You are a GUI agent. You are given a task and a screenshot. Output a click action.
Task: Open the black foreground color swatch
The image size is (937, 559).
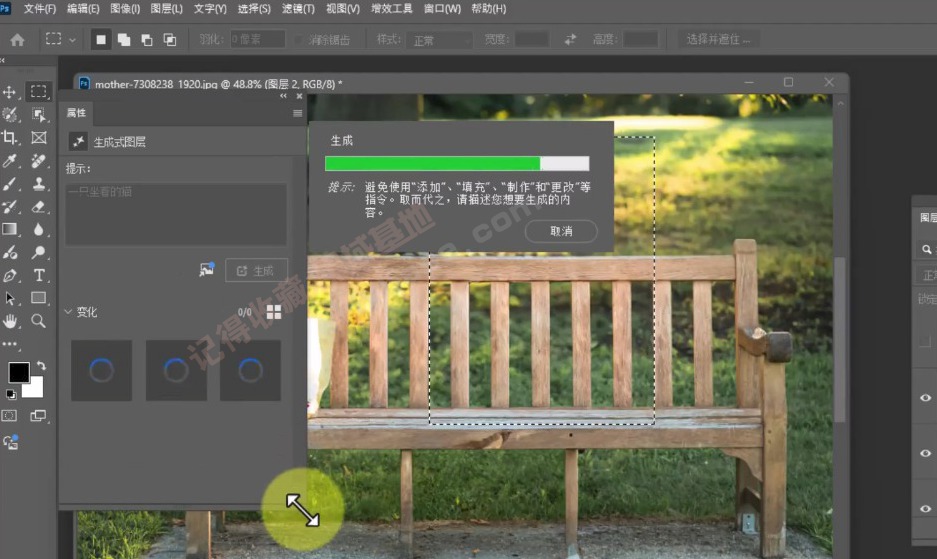coord(19,372)
